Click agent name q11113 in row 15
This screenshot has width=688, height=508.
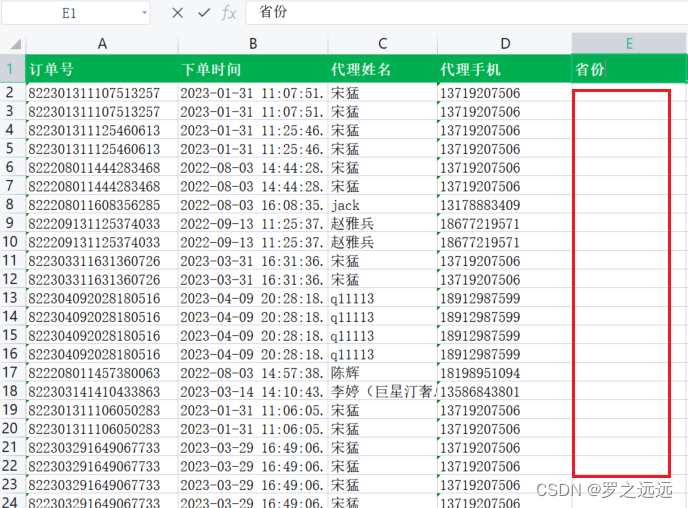click(383, 336)
